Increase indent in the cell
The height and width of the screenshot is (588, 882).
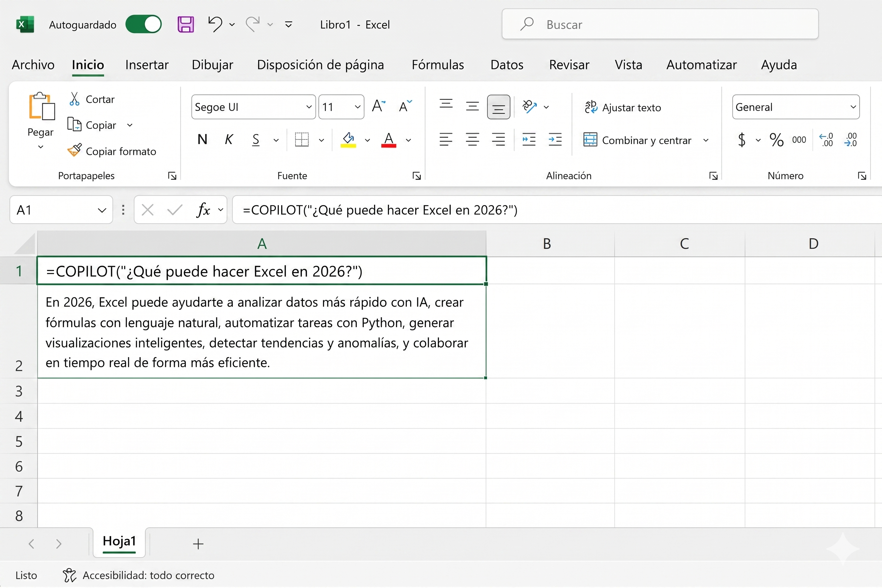pyautogui.click(x=555, y=140)
